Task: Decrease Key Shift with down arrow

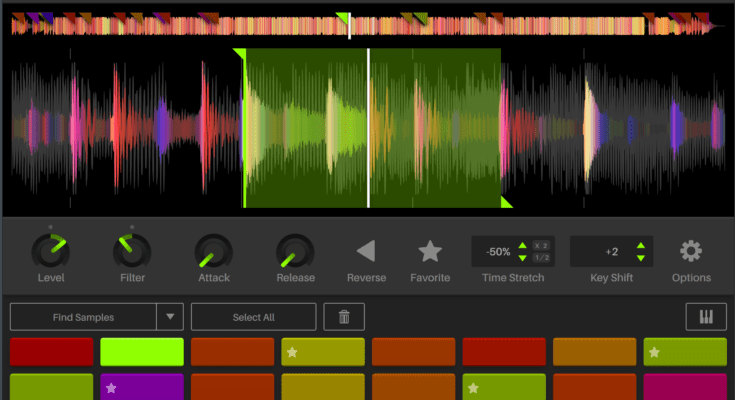Action: tap(640, 258)
